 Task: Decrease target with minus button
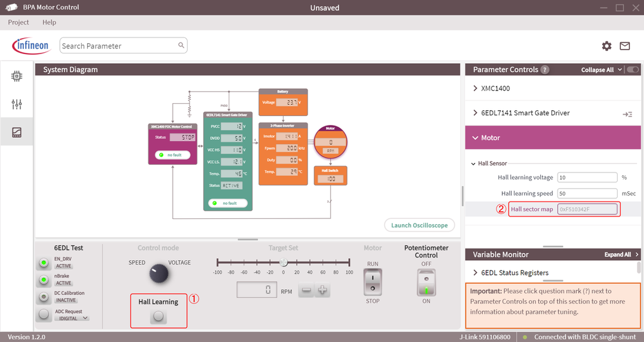point(306,290)
